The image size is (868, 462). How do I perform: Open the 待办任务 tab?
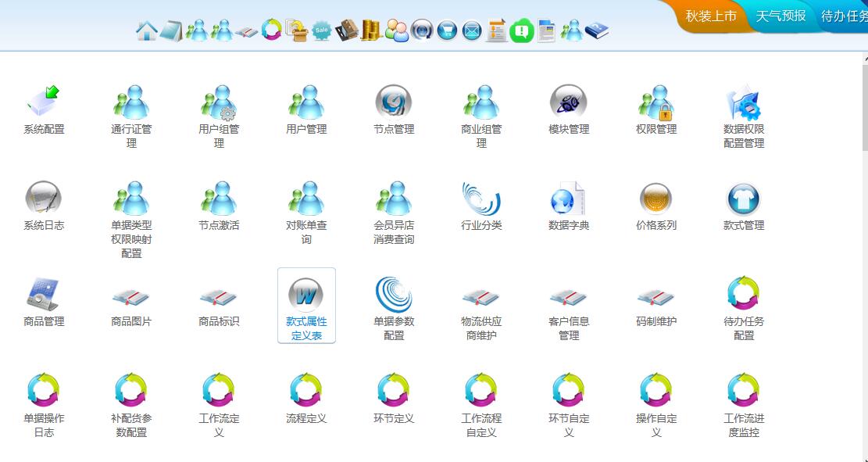coord(844,16)
